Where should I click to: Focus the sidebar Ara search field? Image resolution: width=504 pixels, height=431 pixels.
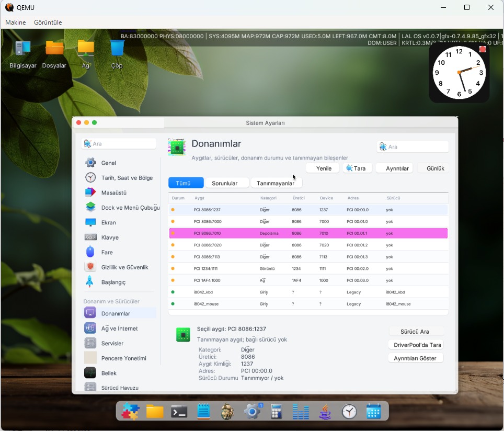coord(119,144)
